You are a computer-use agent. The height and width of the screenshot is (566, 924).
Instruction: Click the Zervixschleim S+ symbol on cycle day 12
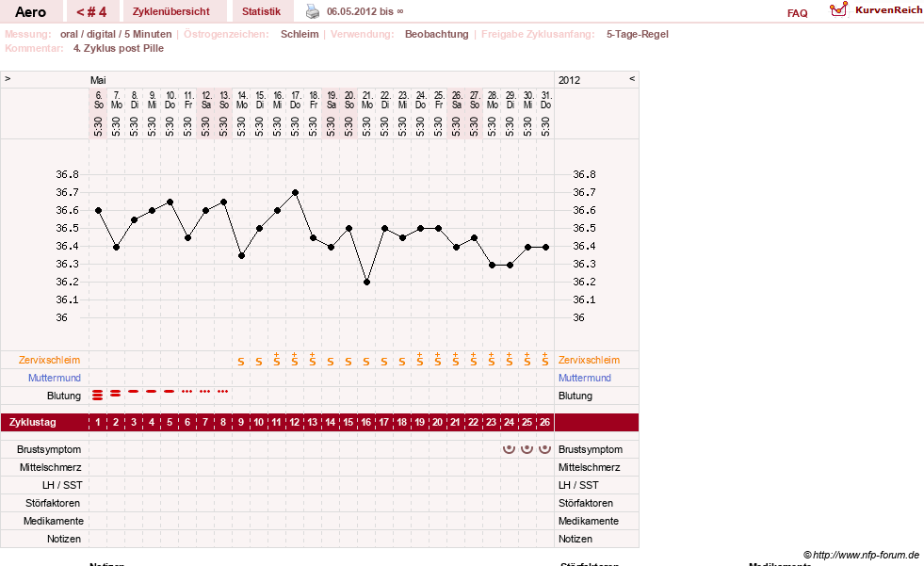[294, 359]
